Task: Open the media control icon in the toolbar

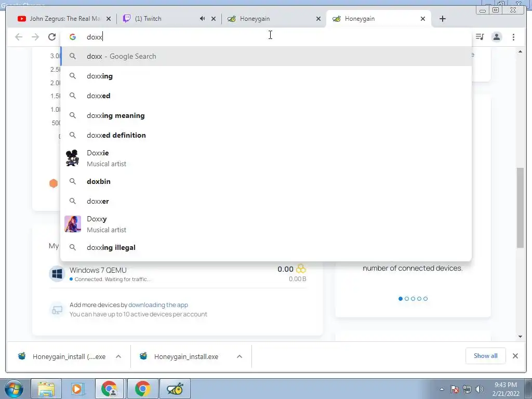Action: 480,37
